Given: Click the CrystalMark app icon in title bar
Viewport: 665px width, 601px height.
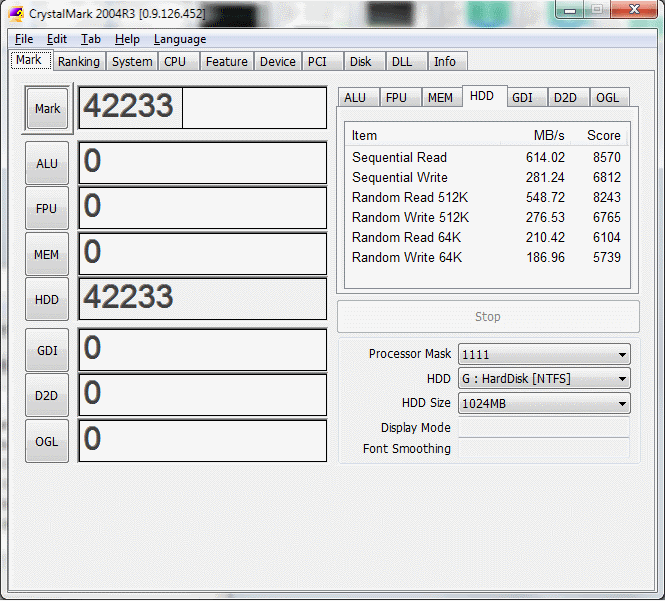Looking at the screenshot, I should pyautogui.click(x=16, y=13).
